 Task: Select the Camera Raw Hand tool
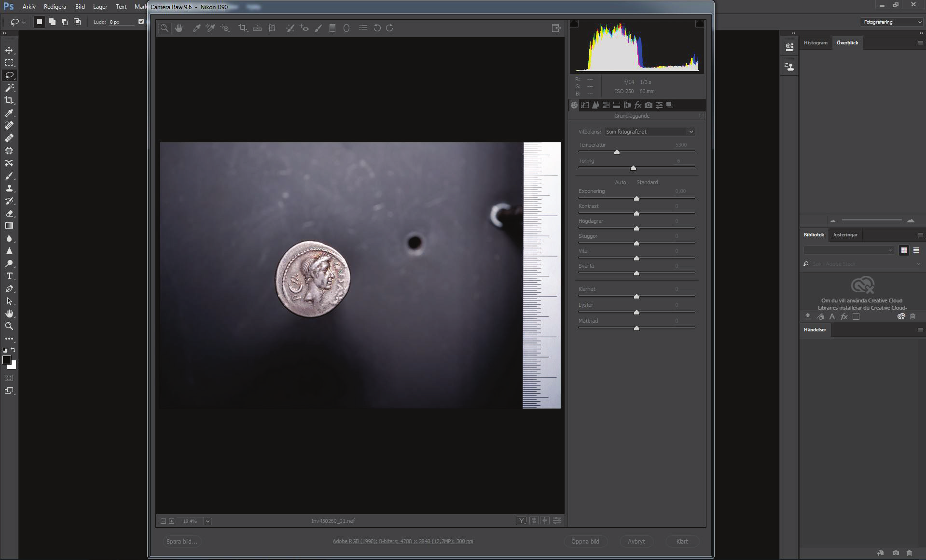click(179, 28)
